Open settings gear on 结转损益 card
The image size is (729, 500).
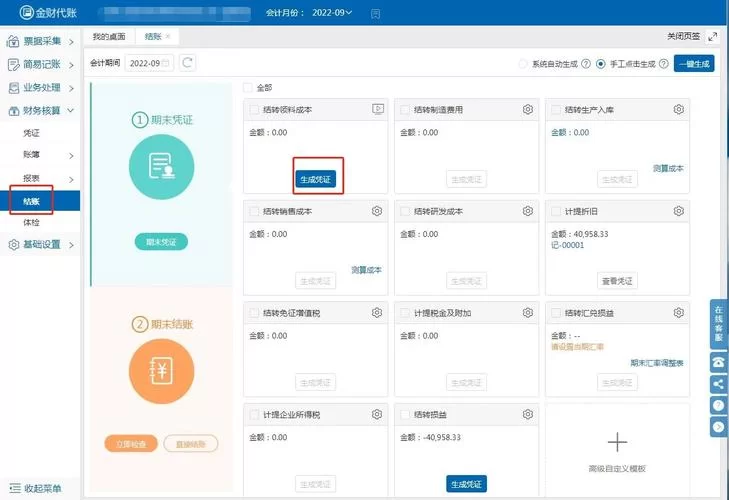[x=528, y=414]
